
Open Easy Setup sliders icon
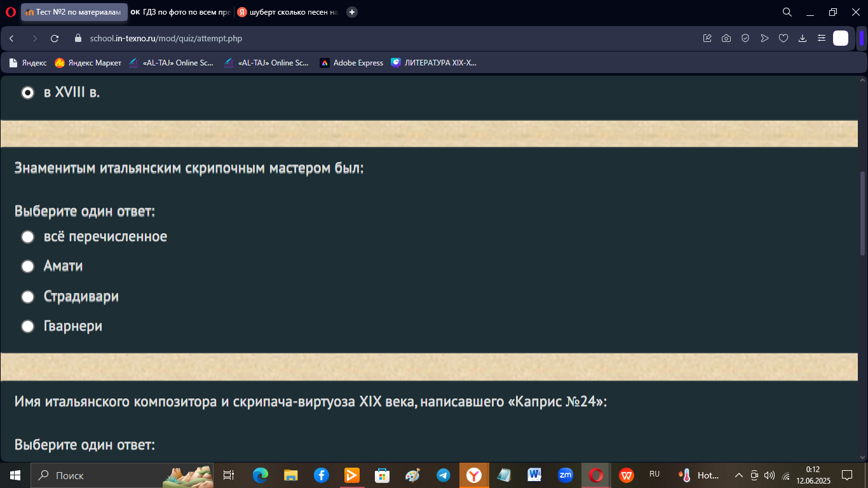[822, 39]
